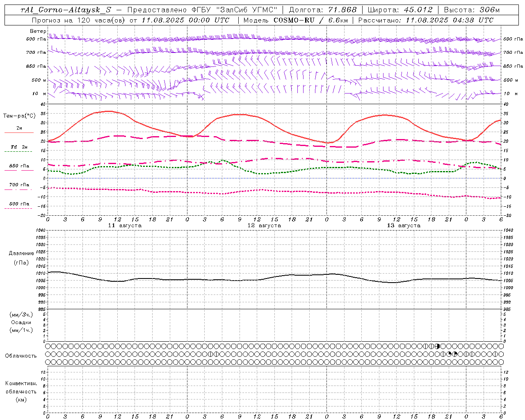
Task: Click the 13 августа date label
Action: click(x=404, y=226)
